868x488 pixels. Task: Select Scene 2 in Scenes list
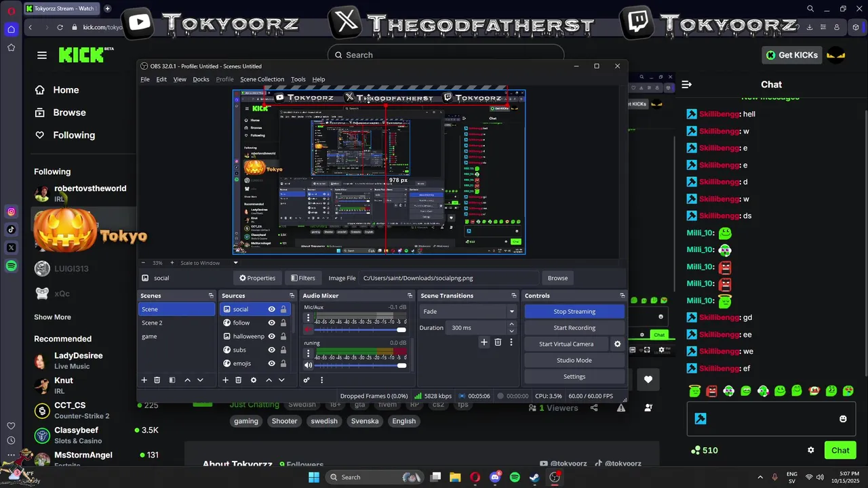[x=176, y=323]
